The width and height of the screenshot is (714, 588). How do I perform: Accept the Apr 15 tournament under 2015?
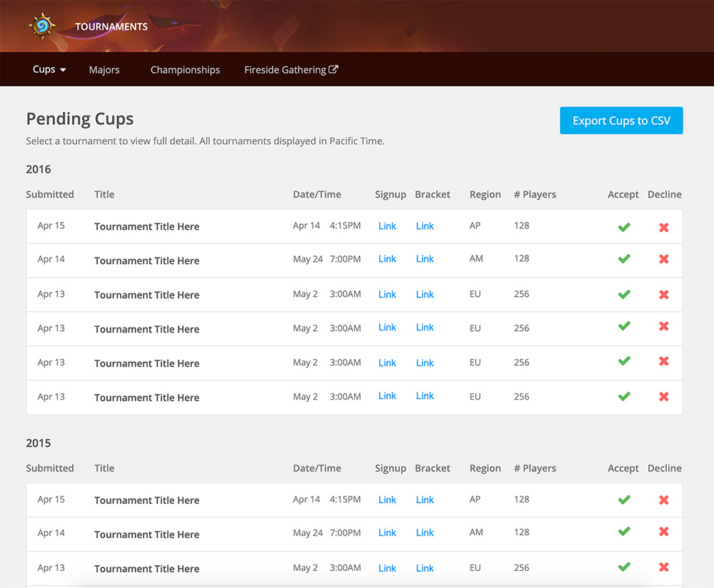tap(623, 500)
